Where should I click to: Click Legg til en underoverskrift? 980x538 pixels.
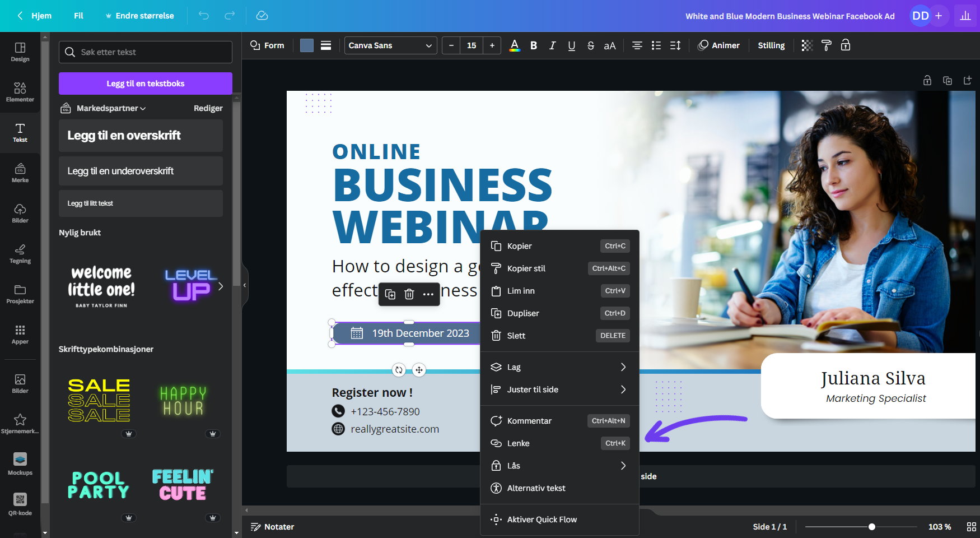[141, 171]
